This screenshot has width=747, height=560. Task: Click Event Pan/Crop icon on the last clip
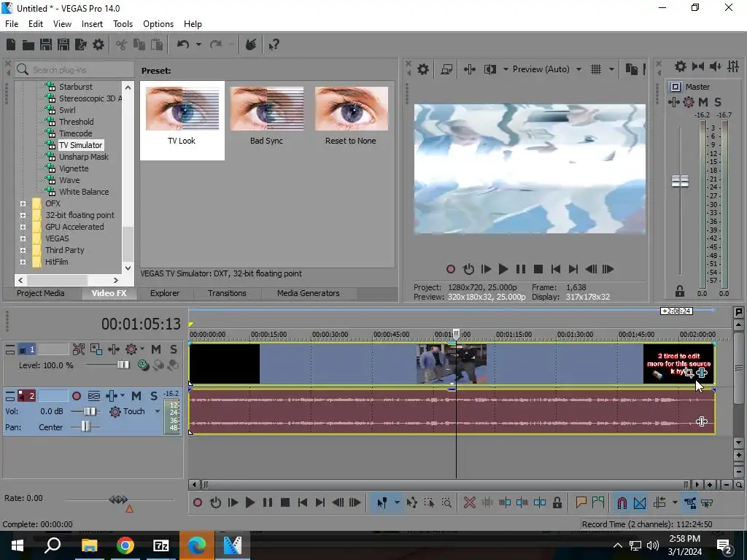click(689, 373)
